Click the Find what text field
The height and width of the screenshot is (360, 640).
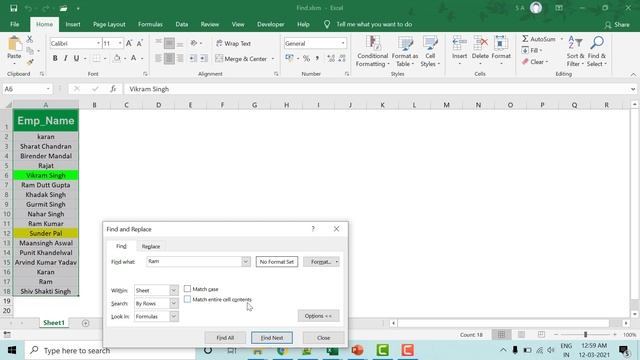(x=194, y=261)
